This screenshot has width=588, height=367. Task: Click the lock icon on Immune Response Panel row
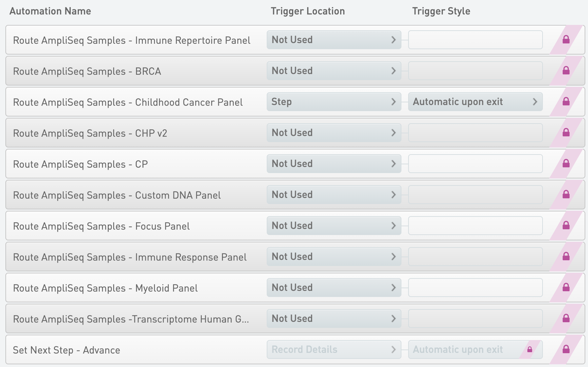(x=566, y=257)
